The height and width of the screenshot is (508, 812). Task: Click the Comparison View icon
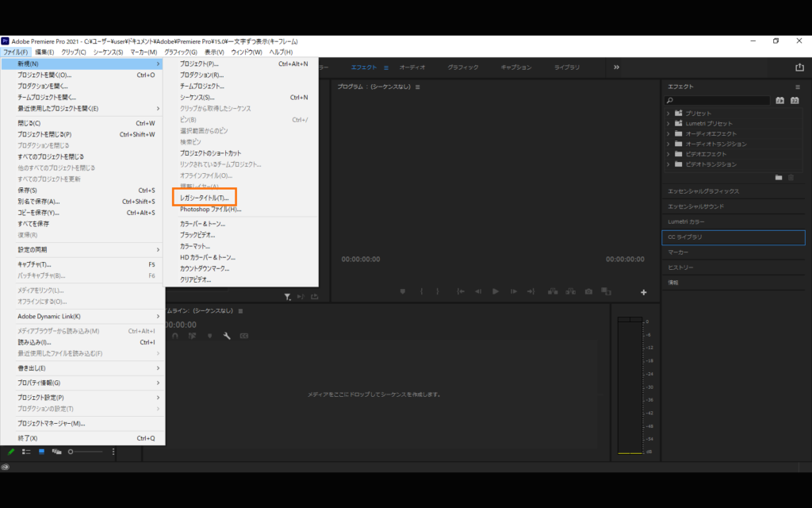(606, 291)
